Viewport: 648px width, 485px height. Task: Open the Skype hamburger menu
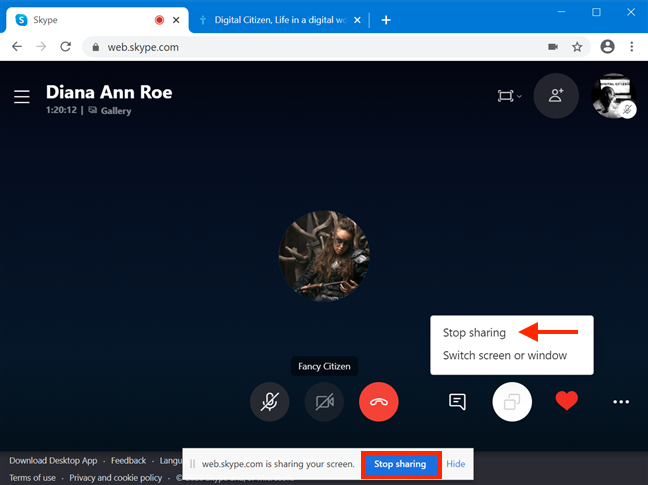[x=22, y=97]
